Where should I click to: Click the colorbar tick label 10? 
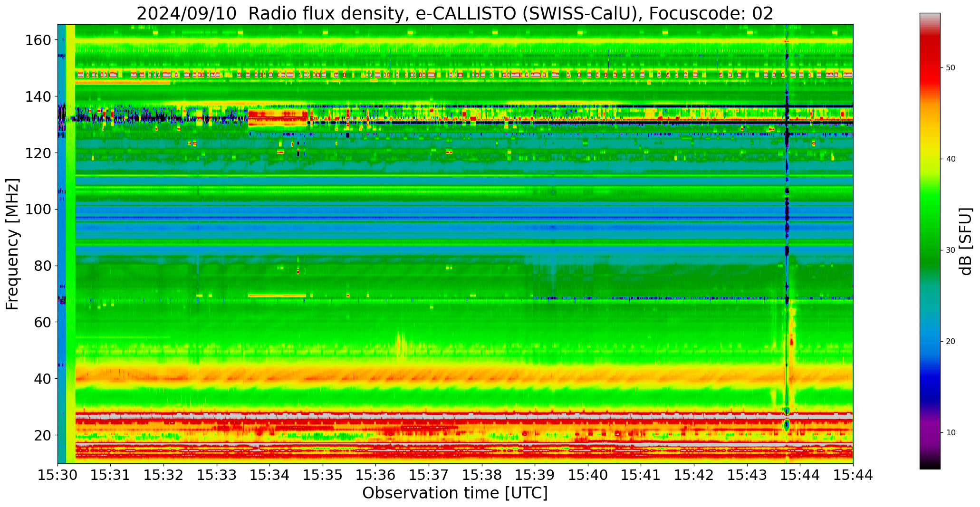(x=951, y=433)
